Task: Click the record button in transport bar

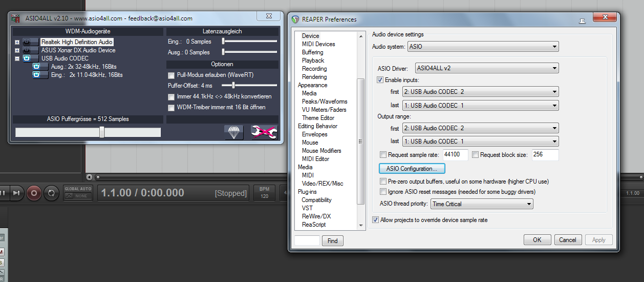Action: [34, 193]
